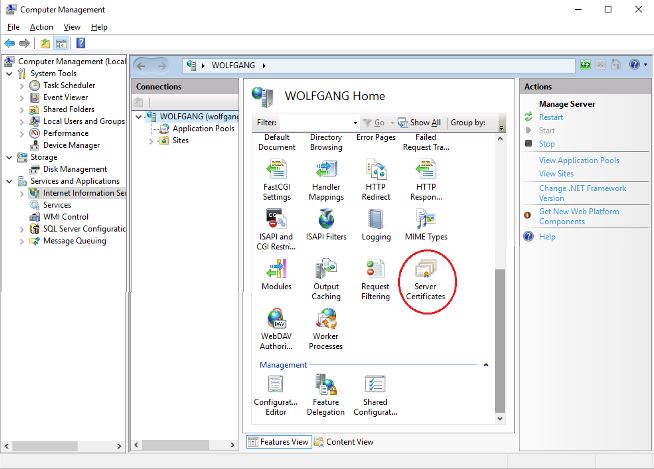Click the toolbar Back arrow
Screen dimensions: 654x469
(10, 43)
